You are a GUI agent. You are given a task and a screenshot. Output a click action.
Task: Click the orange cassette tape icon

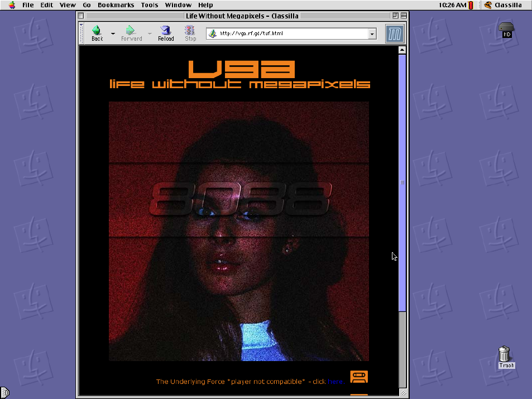coord(359,377)
